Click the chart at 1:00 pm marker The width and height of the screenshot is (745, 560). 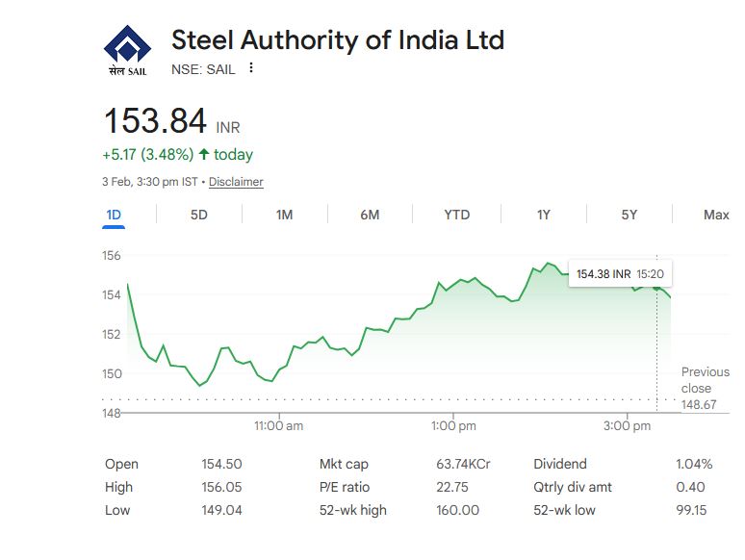click(x=453, y=424)
